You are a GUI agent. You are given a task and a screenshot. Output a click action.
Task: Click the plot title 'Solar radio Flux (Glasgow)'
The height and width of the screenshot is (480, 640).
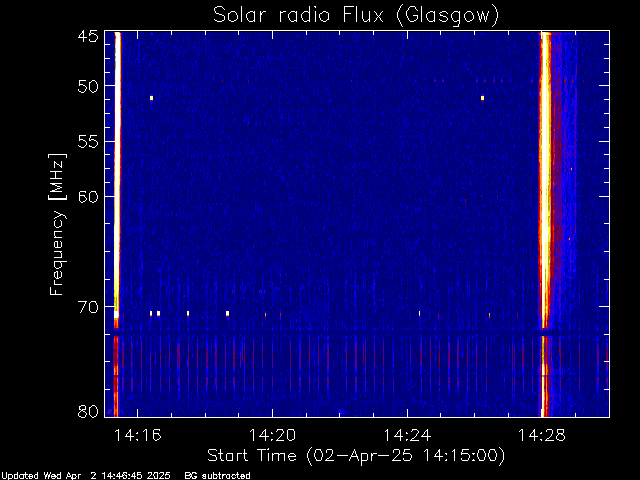356,15
